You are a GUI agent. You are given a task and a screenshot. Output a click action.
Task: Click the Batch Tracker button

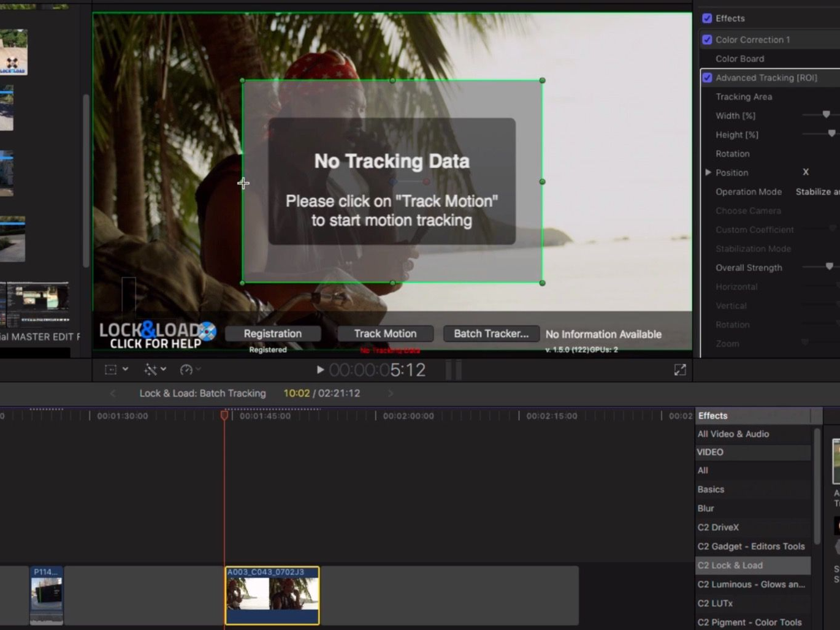tap(491, 333)
